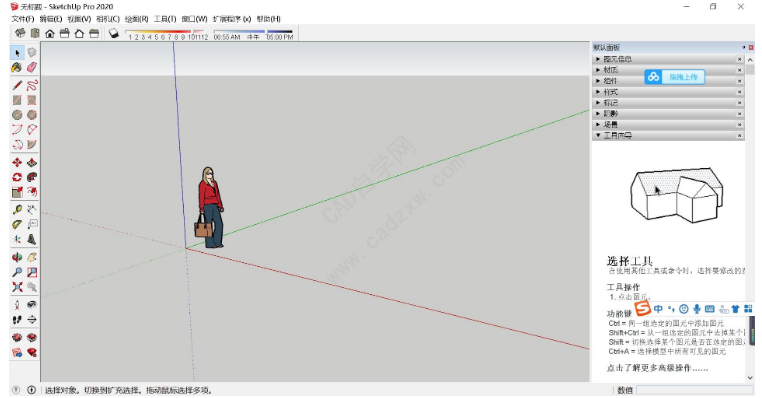Choose the Push/Pull tool
Viewport: 762px width, 398px height.
[x=32, y=162]
